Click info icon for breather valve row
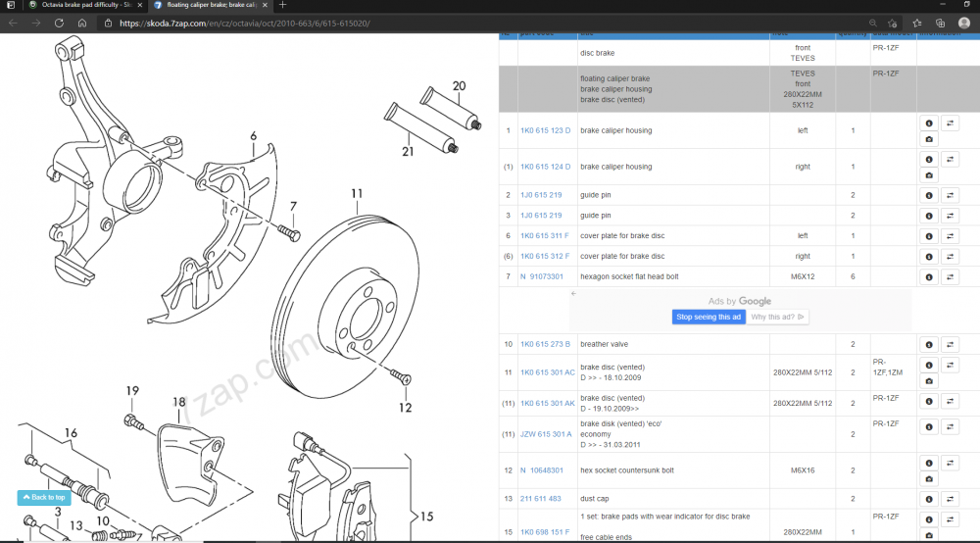The width and height of the screenshot is (980, 543). pyautogui.click(x=929, y=345)
